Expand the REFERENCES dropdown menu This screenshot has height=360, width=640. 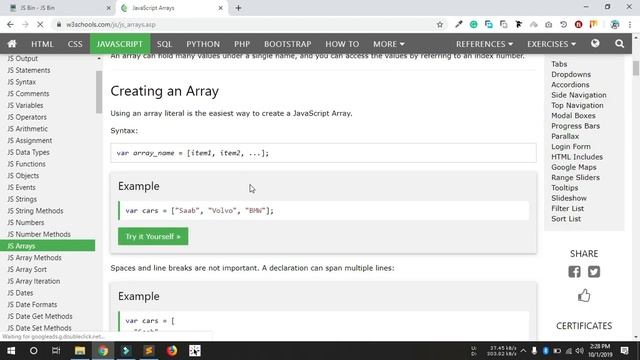coord(484,44)
